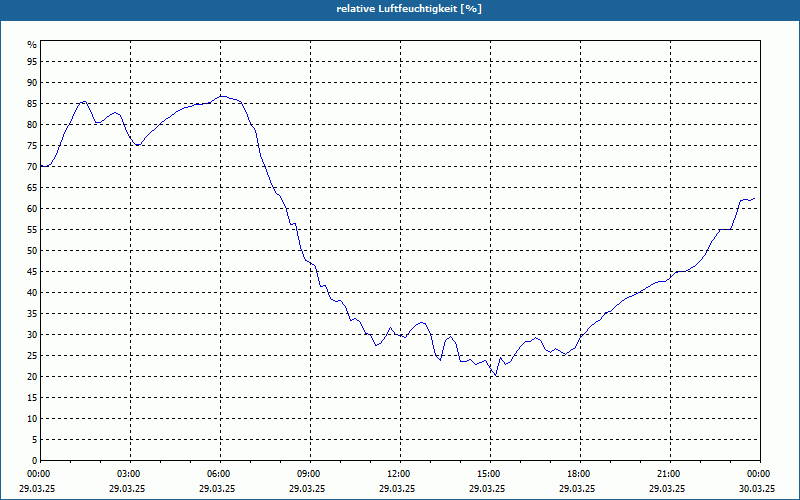Click the y-axis value "60"

[x=32, y=209]
